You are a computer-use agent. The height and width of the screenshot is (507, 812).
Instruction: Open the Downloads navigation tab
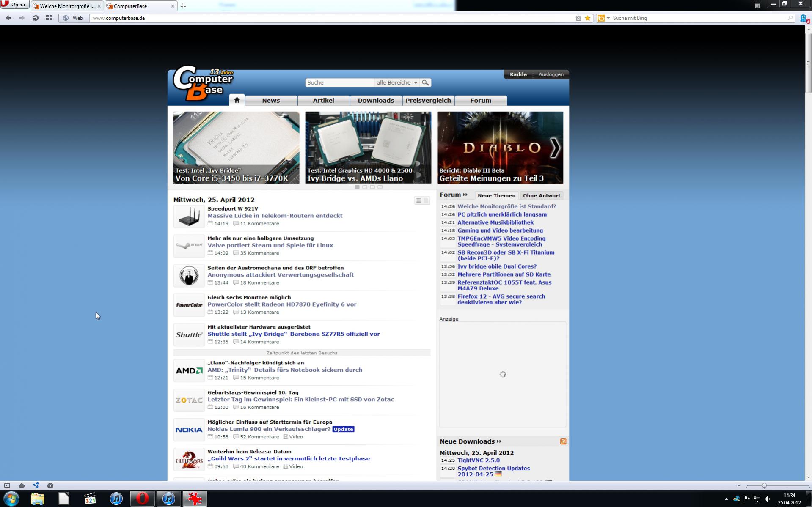(x=376, y=100)
